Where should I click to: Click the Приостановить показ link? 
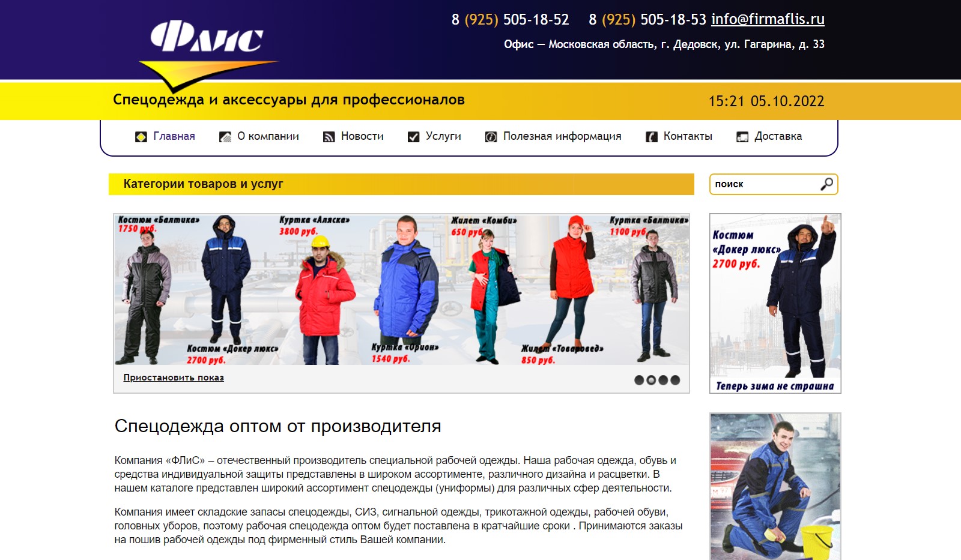(174, 378)
